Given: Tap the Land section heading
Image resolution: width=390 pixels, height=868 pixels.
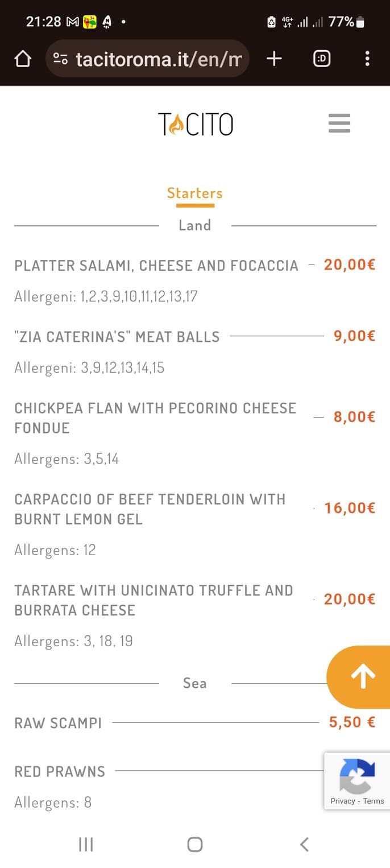Looking at the screenshot, I should point(194,225).
